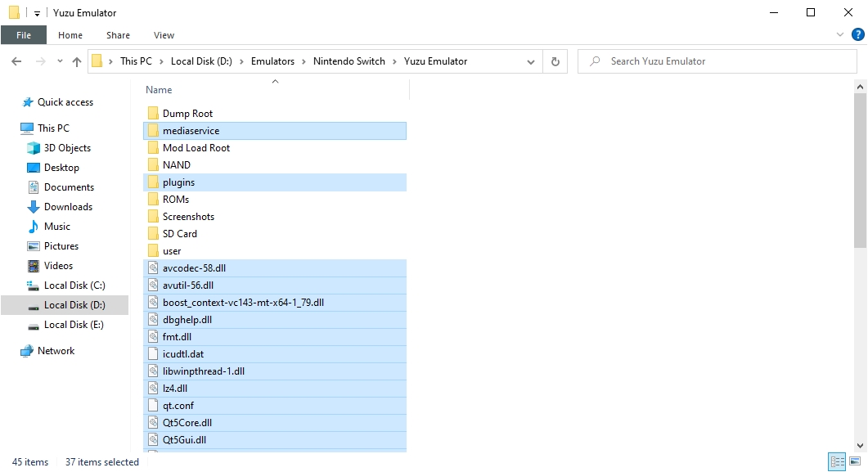868x472 pixels.
Task: Select This PC in navigation pane
Action: (x=53, y=128)
